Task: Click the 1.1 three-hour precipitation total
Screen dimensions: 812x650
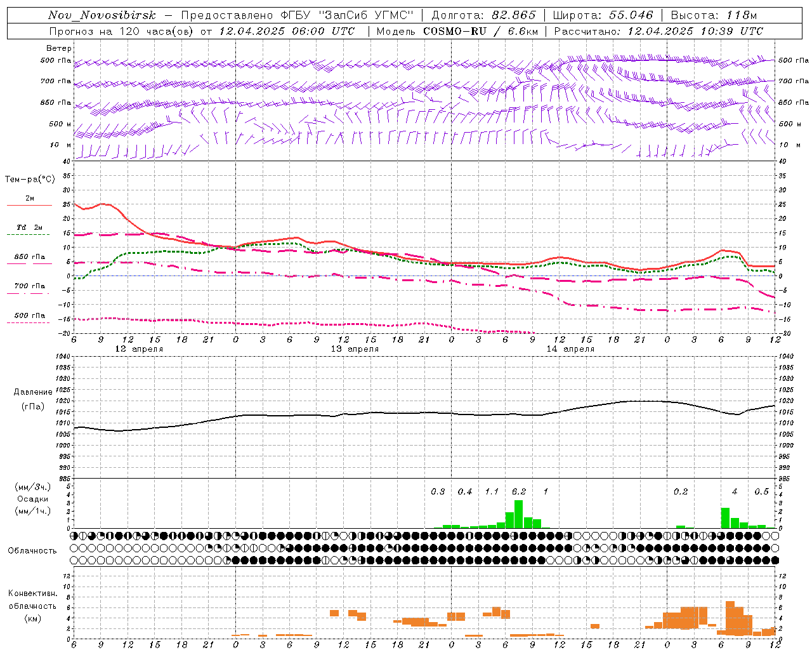Action: pos(492,491)
